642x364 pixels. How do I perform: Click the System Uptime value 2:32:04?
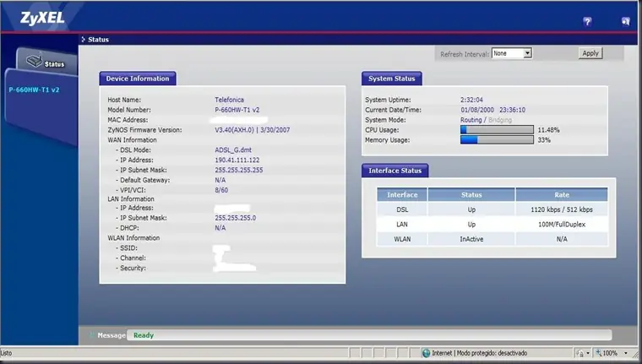click(471, 100)
